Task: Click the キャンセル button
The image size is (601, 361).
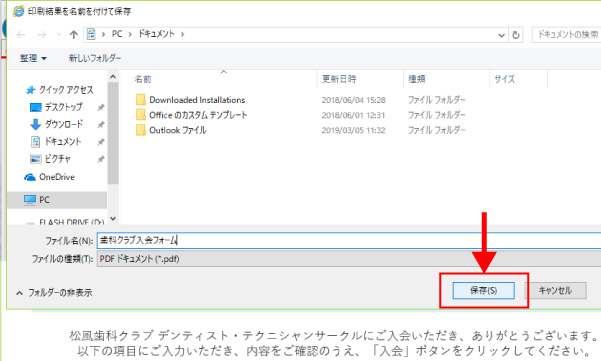Action: click(x=555, y=290)
